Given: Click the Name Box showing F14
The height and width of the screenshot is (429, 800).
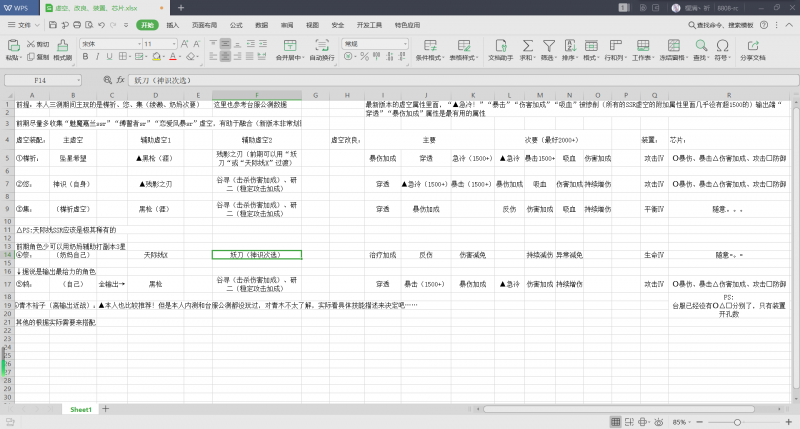Looking at the screenshot, I should 41,80.
